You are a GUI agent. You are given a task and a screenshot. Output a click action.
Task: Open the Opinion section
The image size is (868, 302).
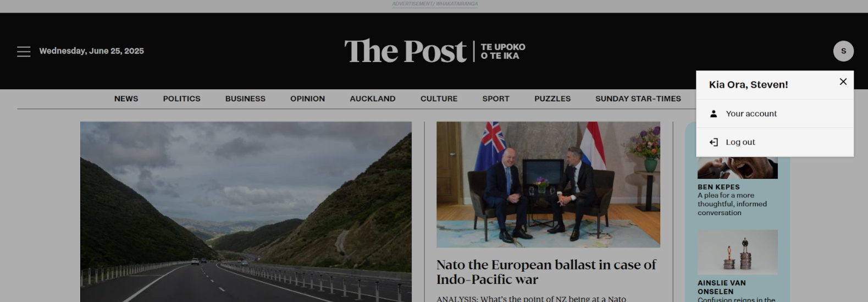pos(307,99)
